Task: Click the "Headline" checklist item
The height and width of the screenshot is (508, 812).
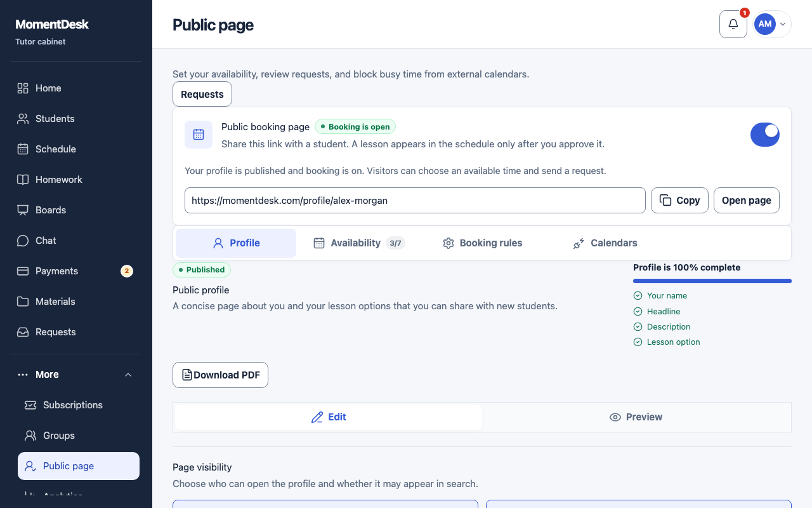Action: tap(657, 311)
